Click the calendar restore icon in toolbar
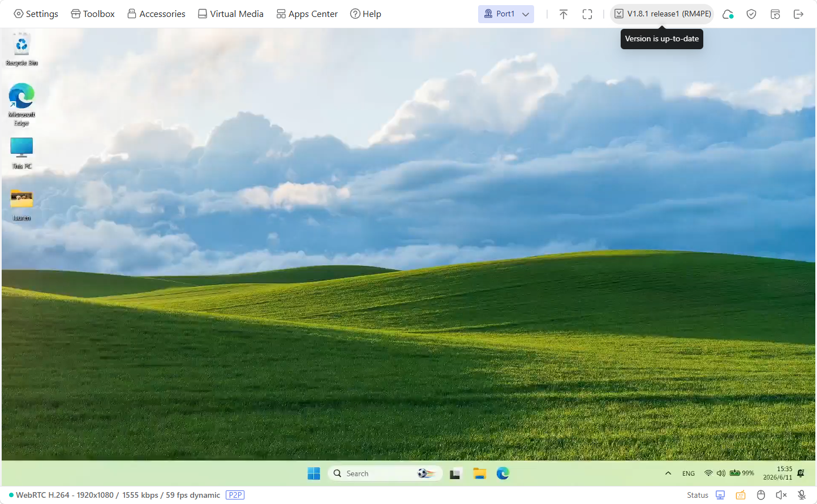The height and width of the screenshot is (504, 817). (x=775, y=14)
